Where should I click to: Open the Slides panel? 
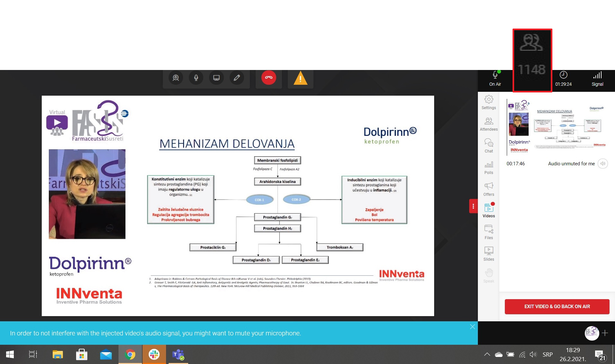(x=488, y=254)
